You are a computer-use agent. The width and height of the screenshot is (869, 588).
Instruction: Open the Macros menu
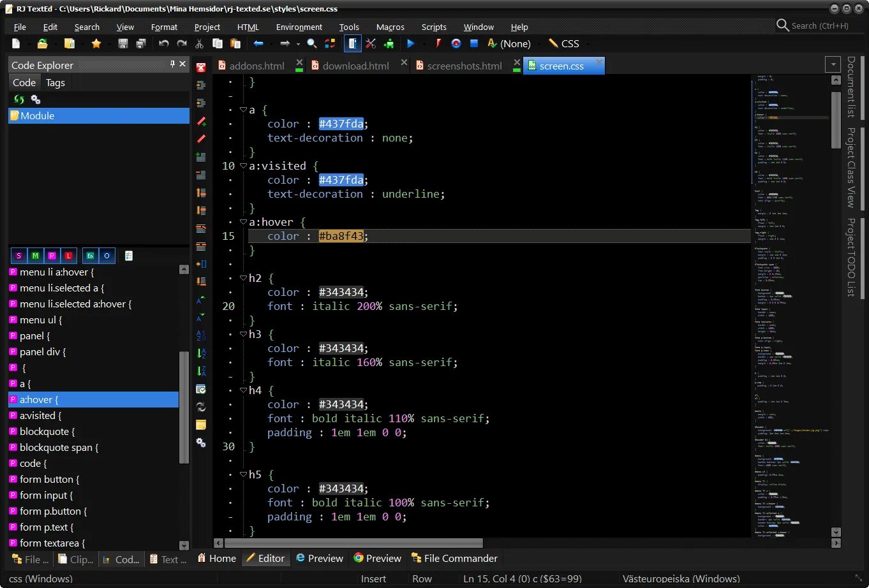pos(390,27)
